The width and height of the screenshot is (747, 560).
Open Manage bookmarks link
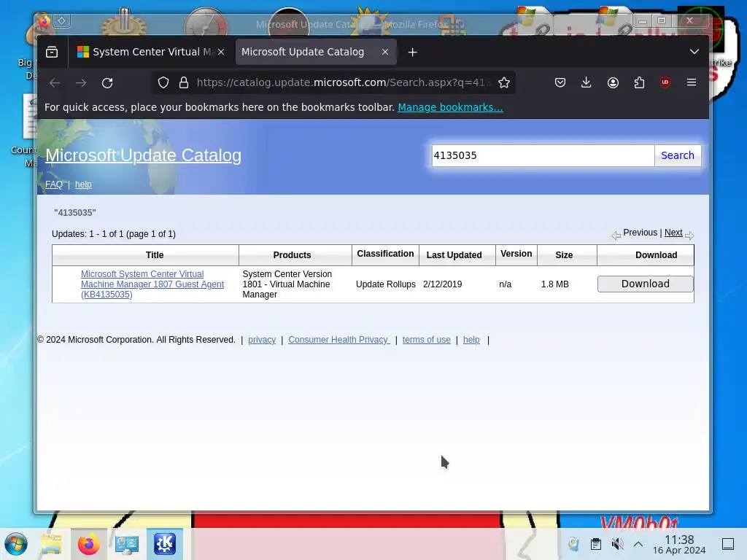click(450, 107)
